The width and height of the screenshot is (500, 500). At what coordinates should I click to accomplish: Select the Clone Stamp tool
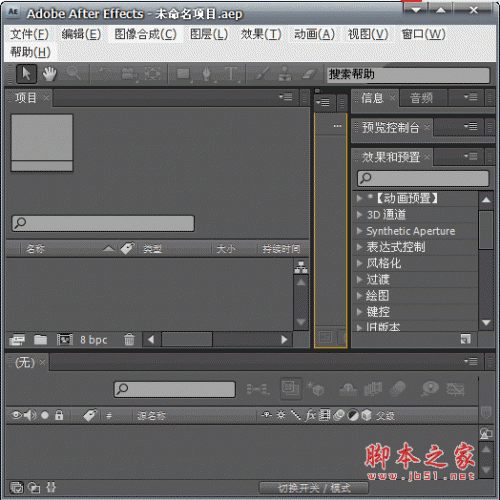point(284,74)
